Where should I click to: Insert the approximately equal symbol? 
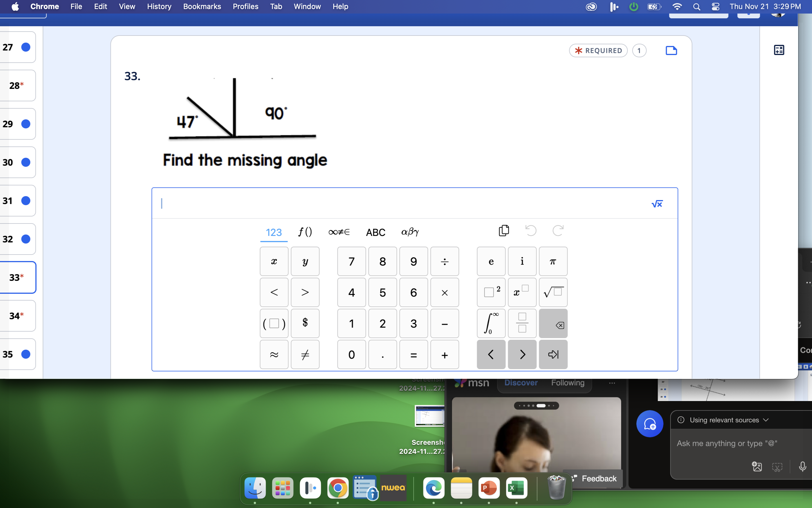tap(274, 354)
